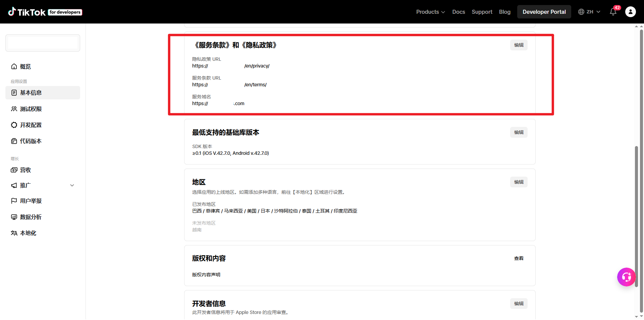
Task: Click the people icon beside 测试权限
Action: point(14,109)
